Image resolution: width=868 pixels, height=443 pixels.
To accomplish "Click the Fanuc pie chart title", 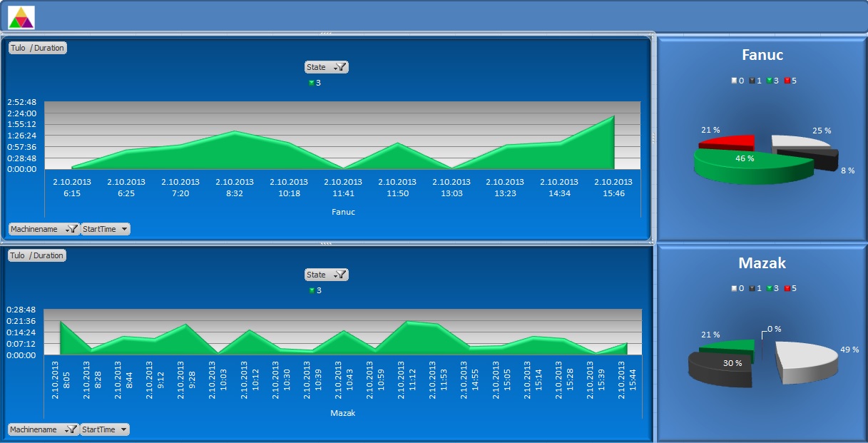I will coord(762,55).
